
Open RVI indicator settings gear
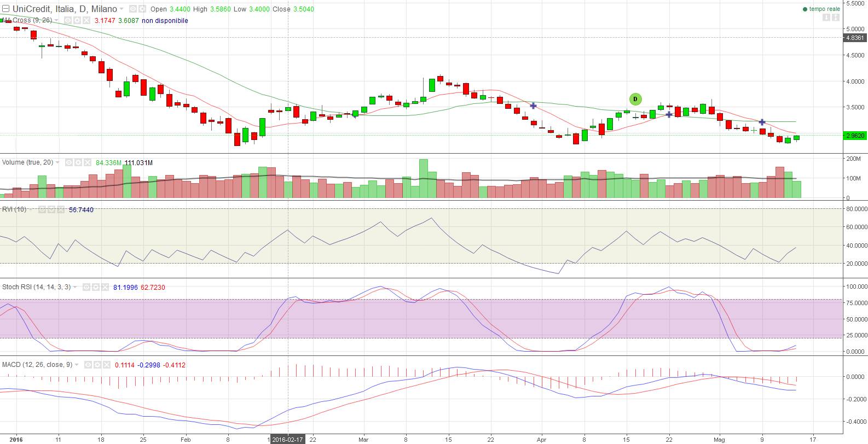click(x=51, y=209)
